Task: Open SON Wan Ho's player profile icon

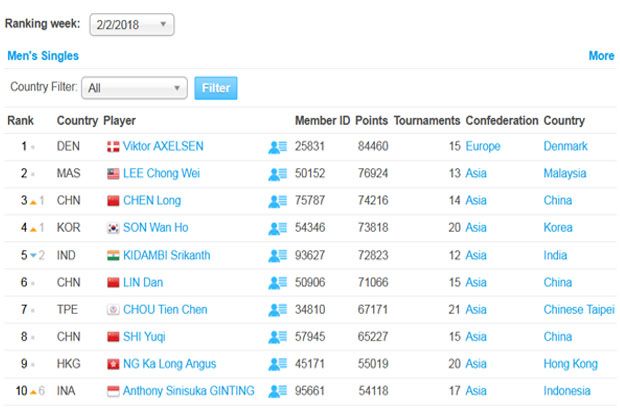Action: pos(278,228)
